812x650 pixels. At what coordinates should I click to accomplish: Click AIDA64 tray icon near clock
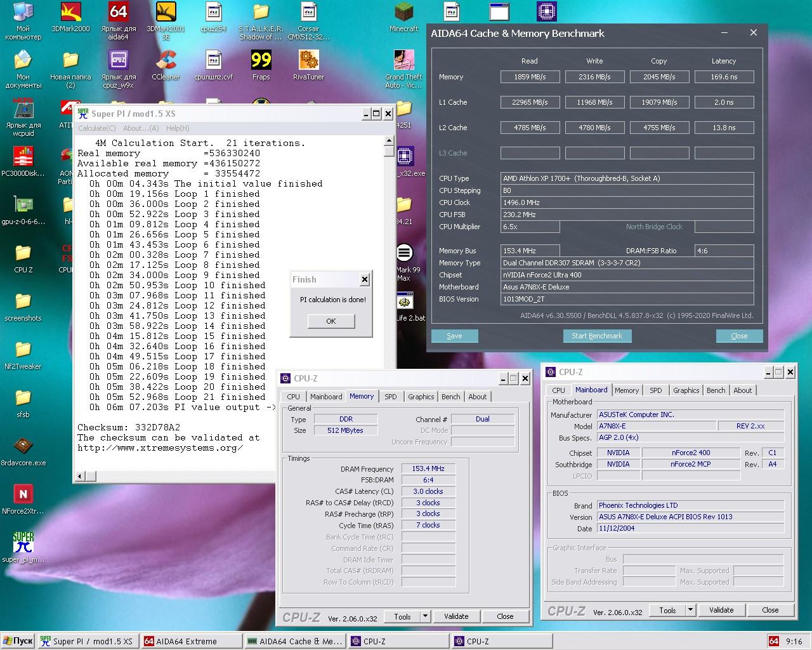tap(774, 641)
